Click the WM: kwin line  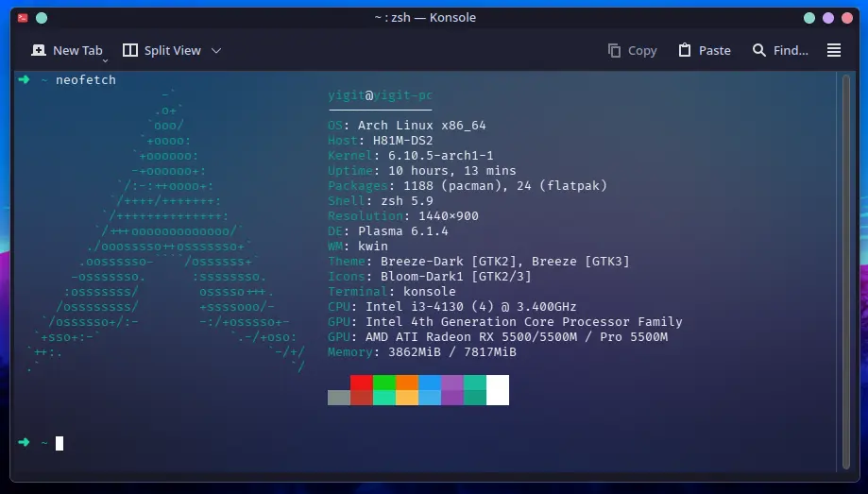coord(358,246)
